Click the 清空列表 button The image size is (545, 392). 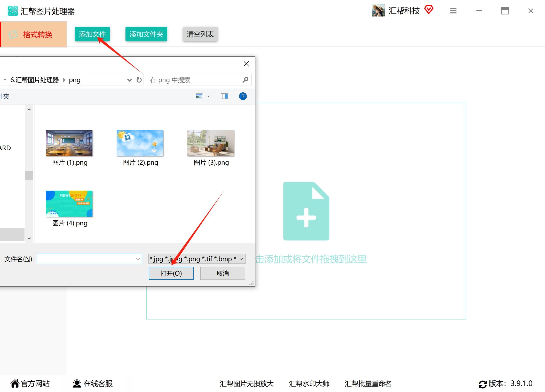tap(200, 34)
